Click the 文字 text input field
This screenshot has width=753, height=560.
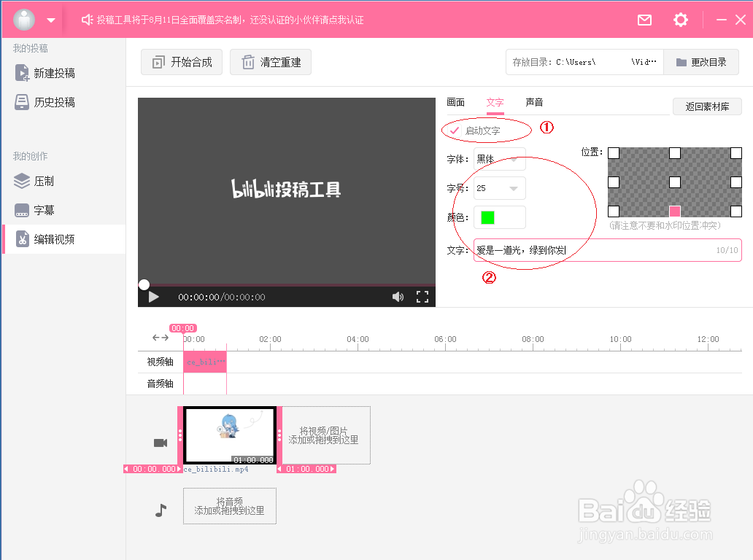pyautogui.click(x=608, y=250)
